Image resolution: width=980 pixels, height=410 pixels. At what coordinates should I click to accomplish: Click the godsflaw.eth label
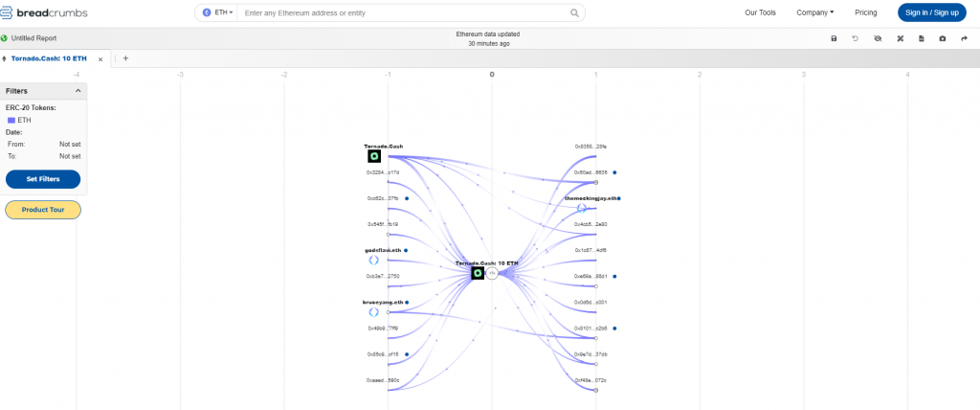pyautogui.click(x=383, y=250)
